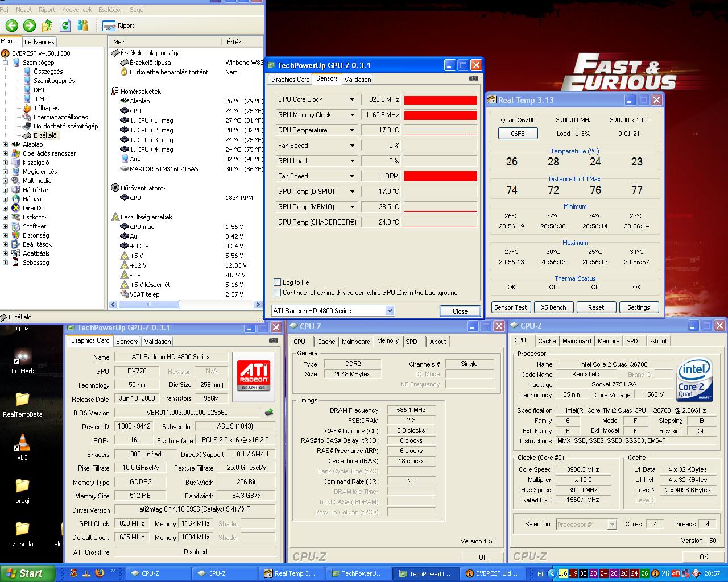Click the Mező column header in EVEREST

[164, 41]
